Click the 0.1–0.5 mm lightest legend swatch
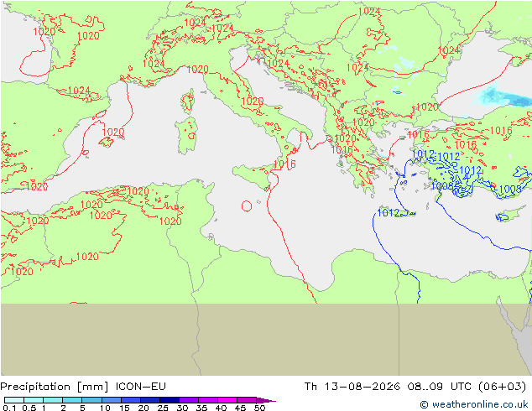Image resolution: width=532 pixels, height=411 pixels. (x=14, y=400)
